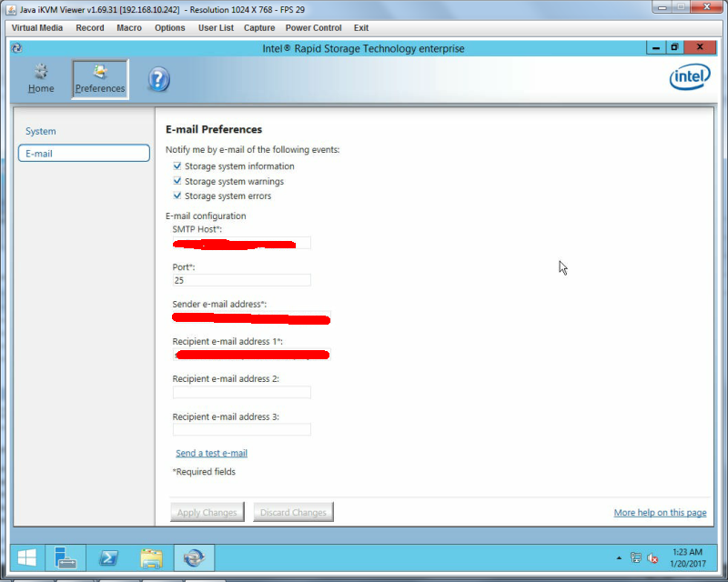Select the Intel RST taskbar icon
The height and width of the screenshot is (582, 728).
pyautogui.click(x=194, y=557)
